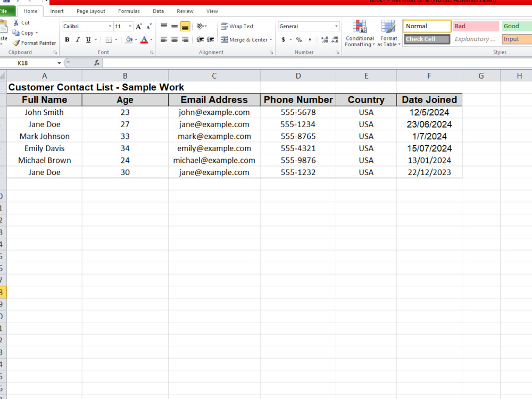Align text right in cell
This screenshot has width=532, height=399.
click(185, 40)
